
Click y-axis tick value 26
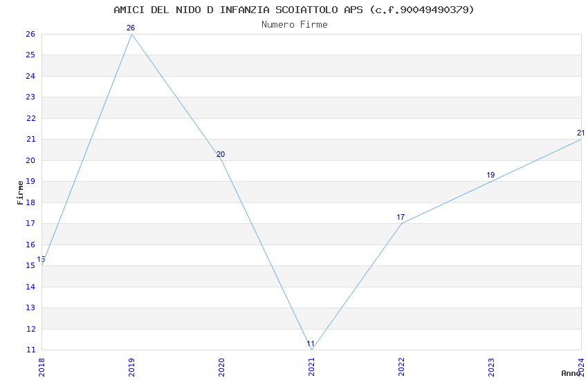click(30, 34)
